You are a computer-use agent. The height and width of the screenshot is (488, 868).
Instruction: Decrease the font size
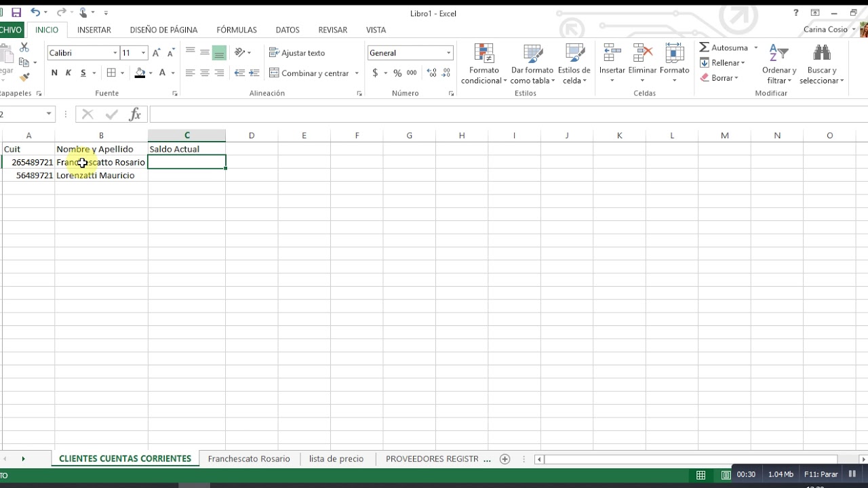[x=171, y=53]
